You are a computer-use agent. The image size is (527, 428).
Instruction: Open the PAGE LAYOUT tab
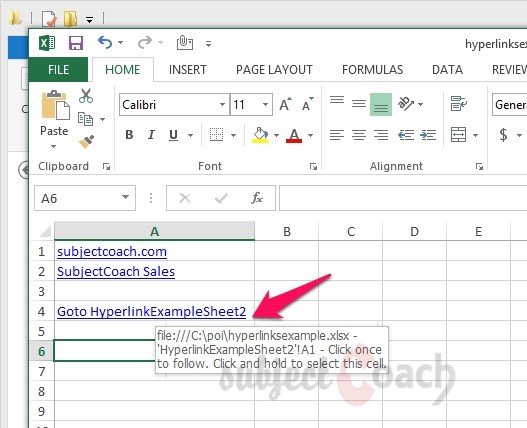(274, 70)
